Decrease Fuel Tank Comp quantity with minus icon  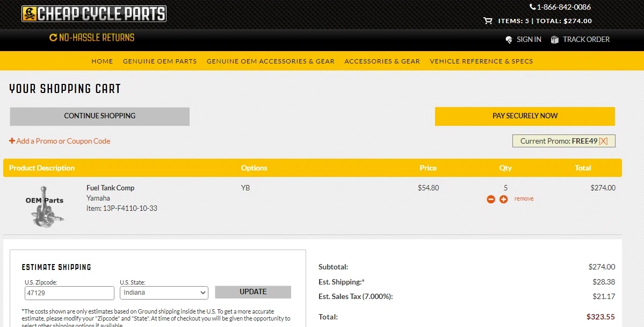(491, 199)
